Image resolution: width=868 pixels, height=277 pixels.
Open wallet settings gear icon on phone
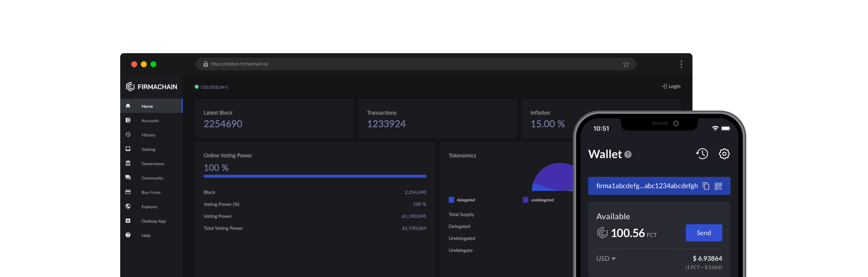pyautogui.click(x=724, y=154)
